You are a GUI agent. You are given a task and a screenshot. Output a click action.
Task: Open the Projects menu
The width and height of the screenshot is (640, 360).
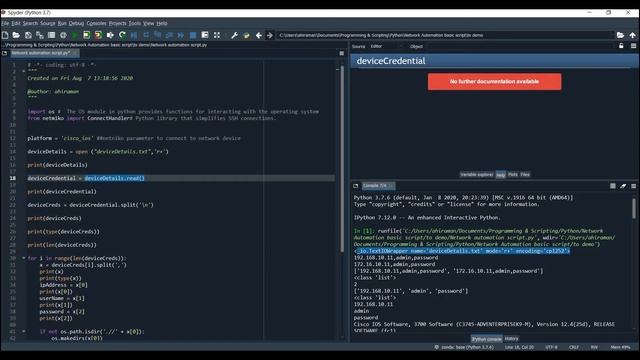[118, 23]
